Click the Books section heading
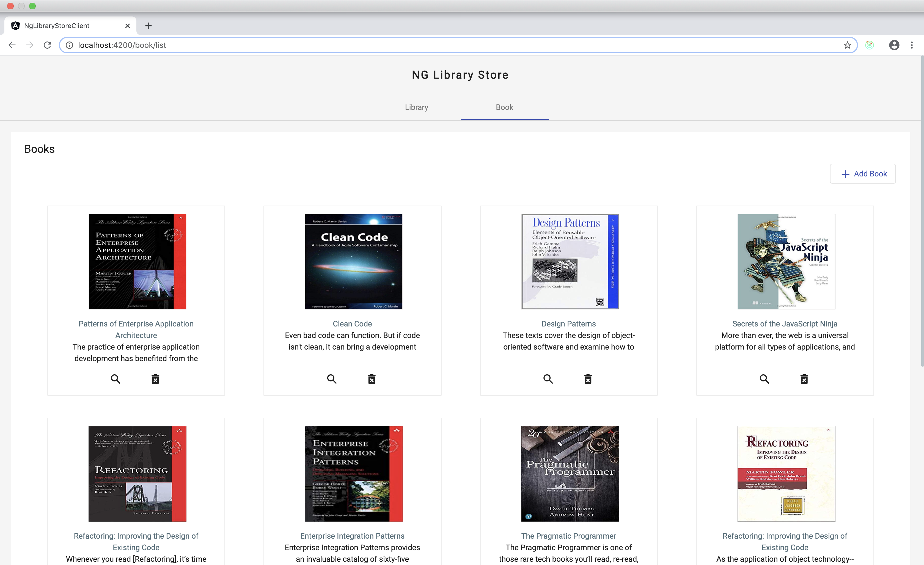Image resolution: width=924 pixels, height=565 pixels. [39, 149]
